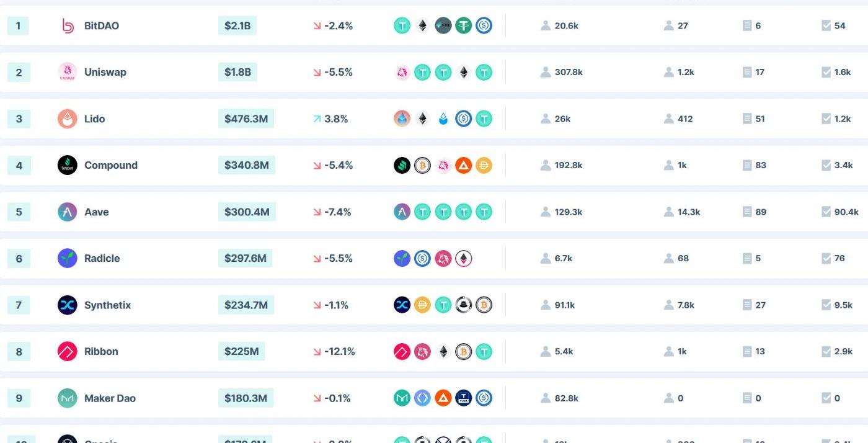Click the BitDAO logo icon
This screenshot has height=443, width=868.
click(x=68, y=25)
